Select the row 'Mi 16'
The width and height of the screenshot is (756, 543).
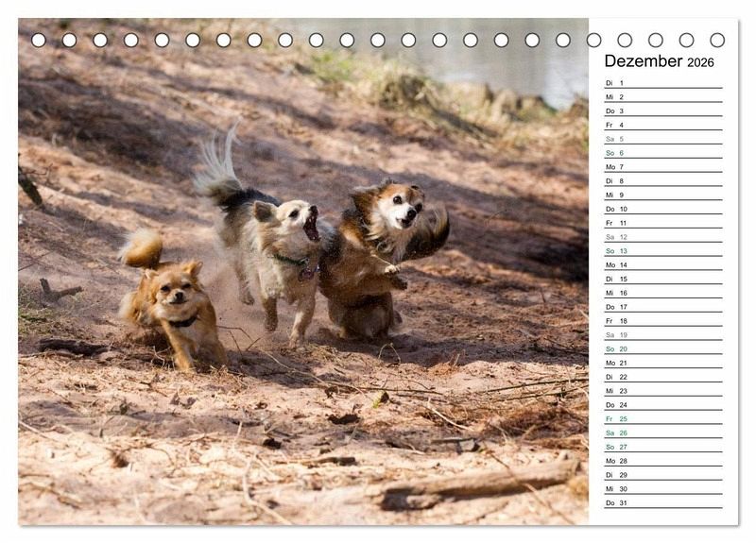(663, 293)
